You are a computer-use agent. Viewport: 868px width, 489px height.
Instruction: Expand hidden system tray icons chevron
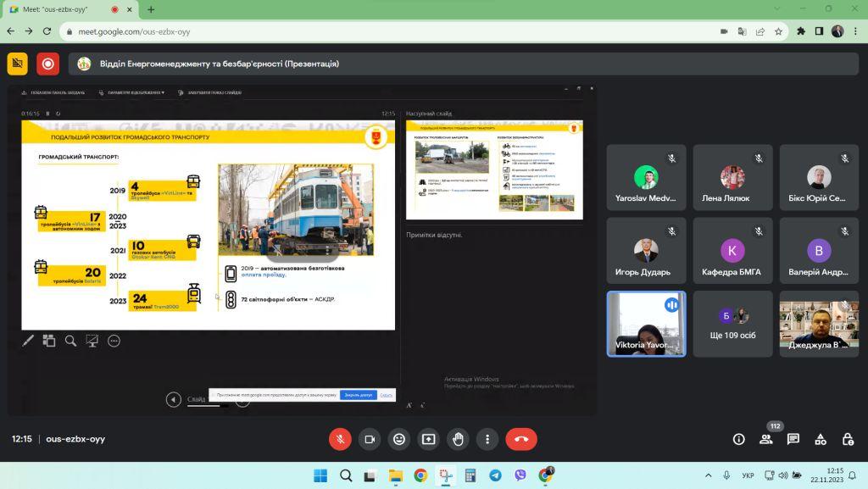point(708,475)
